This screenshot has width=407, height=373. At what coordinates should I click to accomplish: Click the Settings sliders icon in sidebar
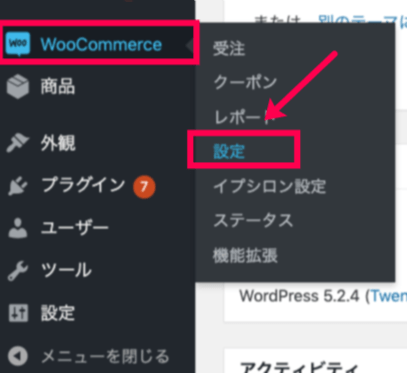click(18, 313)
